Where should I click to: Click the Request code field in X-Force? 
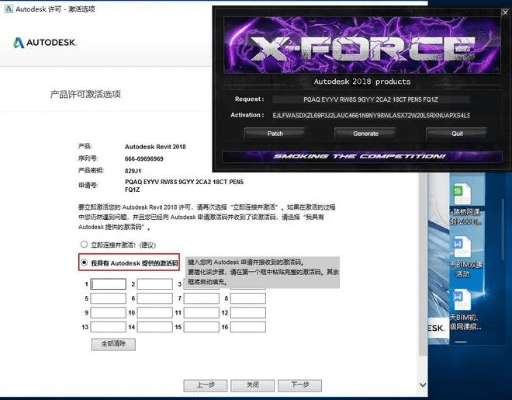[x=371, y=99]
